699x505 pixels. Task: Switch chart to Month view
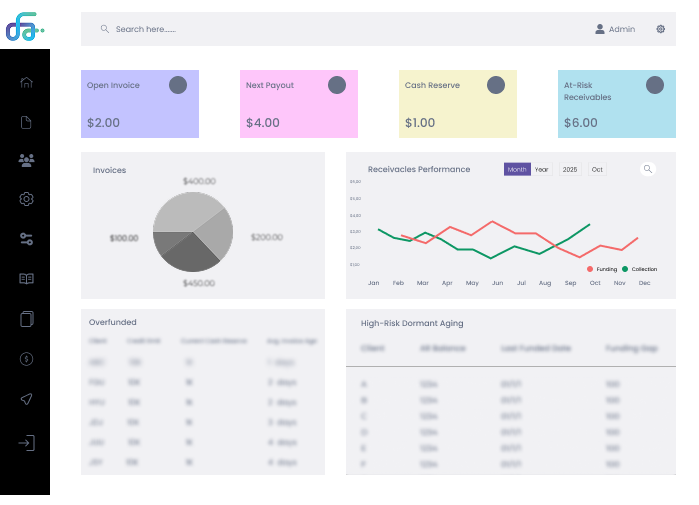pos(516,169)
